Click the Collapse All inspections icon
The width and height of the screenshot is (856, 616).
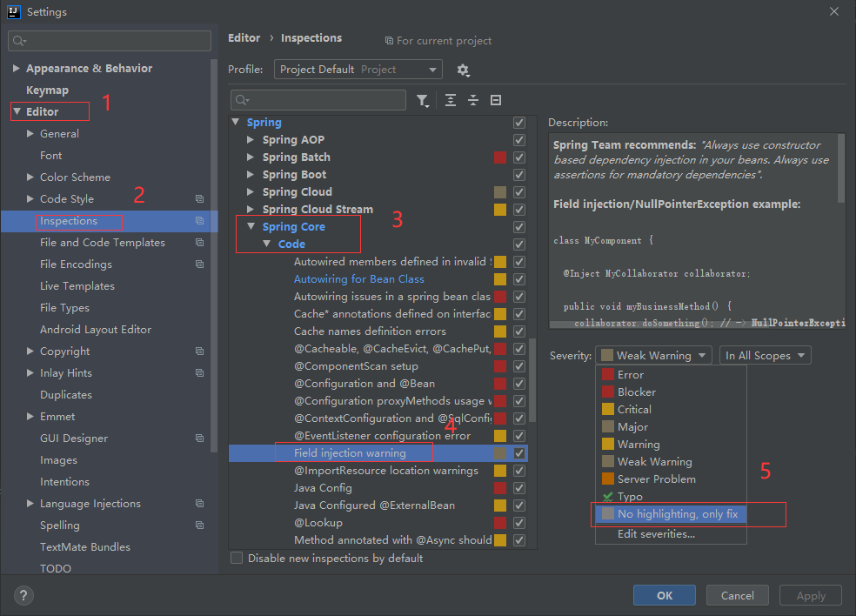(473, 100)
